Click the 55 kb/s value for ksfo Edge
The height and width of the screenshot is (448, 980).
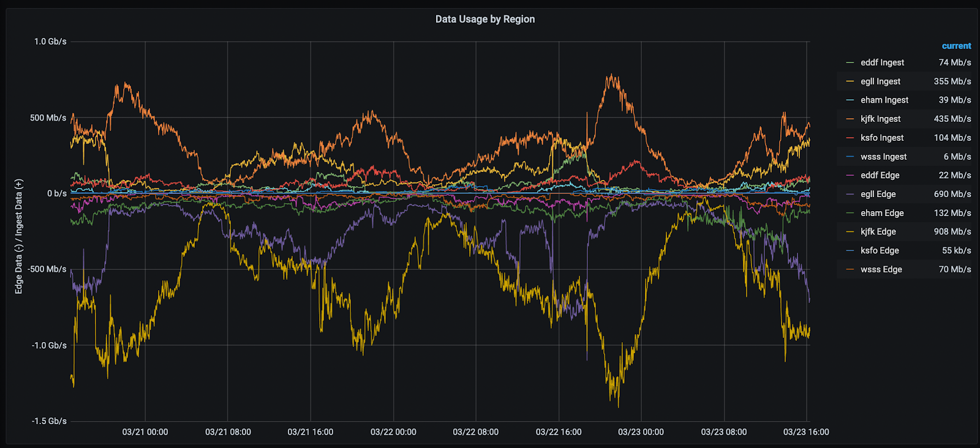(956, 250)
